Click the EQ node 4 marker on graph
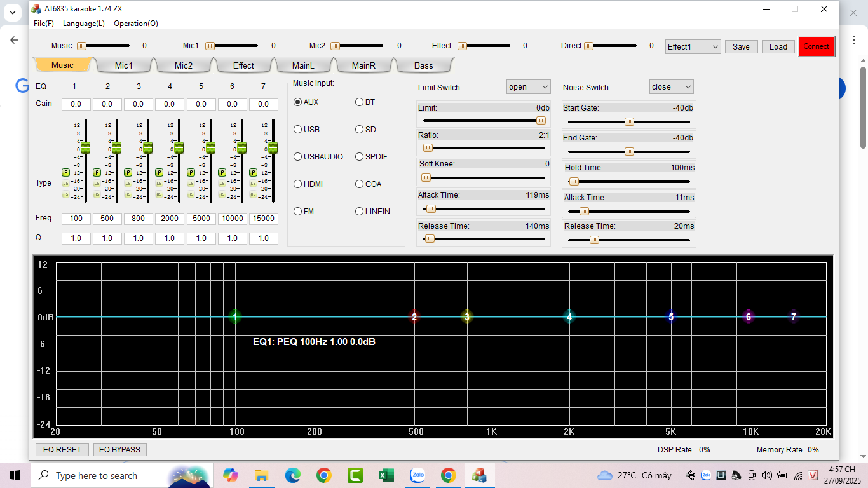Viewport: 868px width, 488px height. click(569, 316)
